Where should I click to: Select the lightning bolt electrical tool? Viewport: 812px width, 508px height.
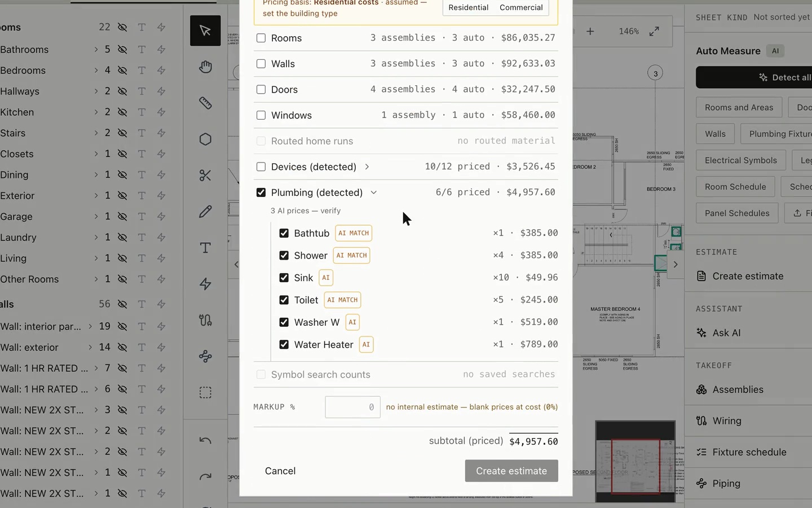pyautogui.click(x=205, y=283)
